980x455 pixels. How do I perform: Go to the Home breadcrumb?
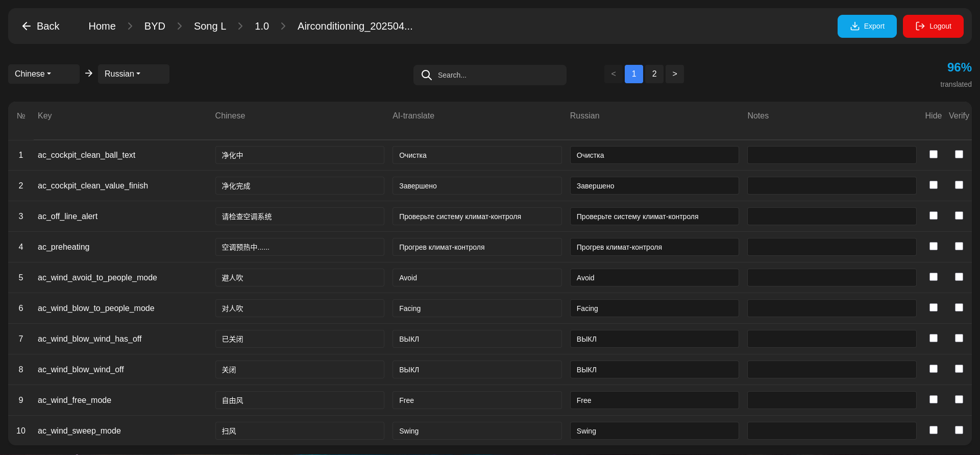pyautogui.click(x=102, y=26)
